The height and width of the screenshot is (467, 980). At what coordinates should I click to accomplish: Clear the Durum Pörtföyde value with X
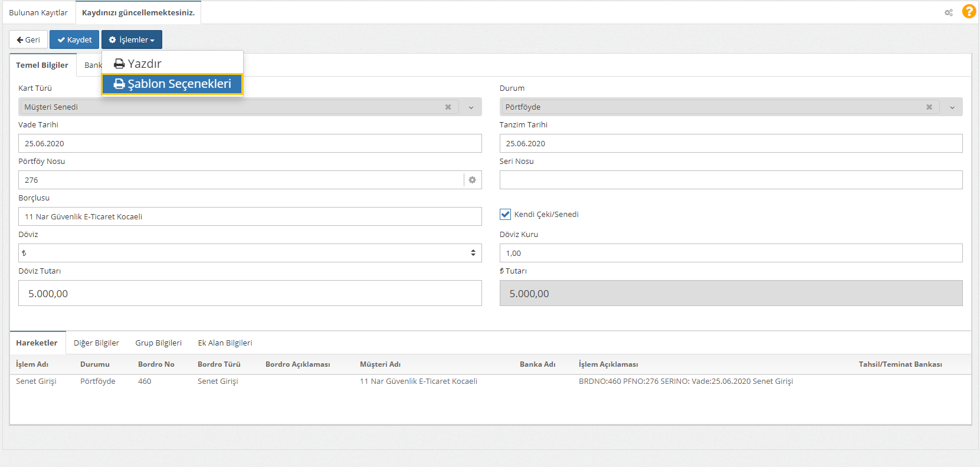click(929, 107)
